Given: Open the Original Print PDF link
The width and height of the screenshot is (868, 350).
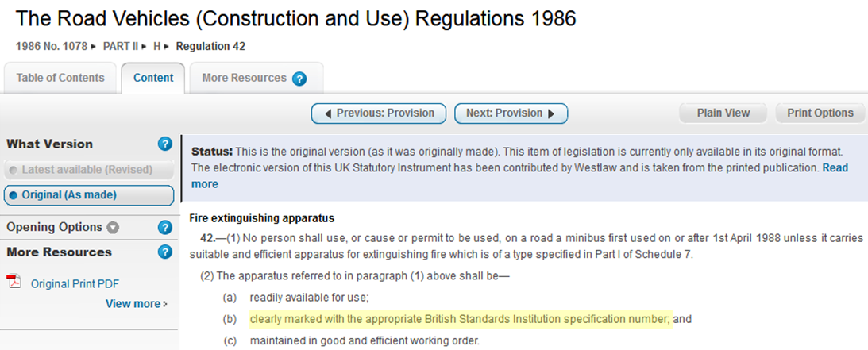Looking at the screenshot, I should click(x=75, y=283).
